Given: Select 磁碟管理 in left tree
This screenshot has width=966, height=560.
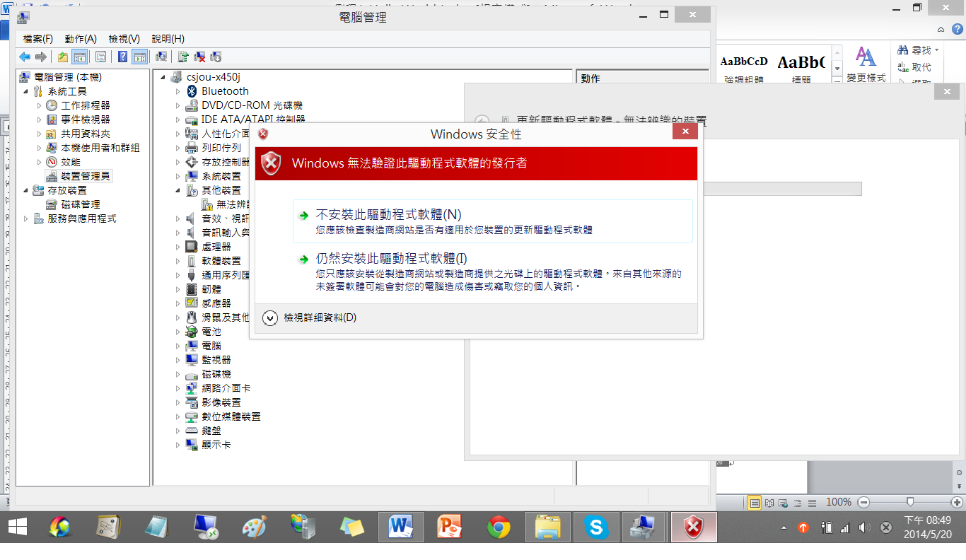Looking at the screenshot, I should tap(74, 204).
